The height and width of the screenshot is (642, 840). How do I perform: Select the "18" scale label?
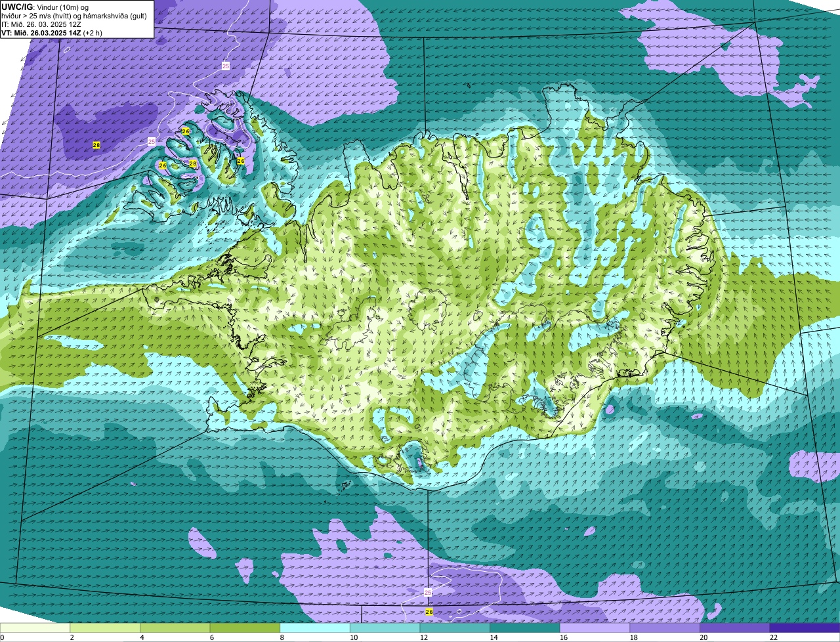[634, 637]
